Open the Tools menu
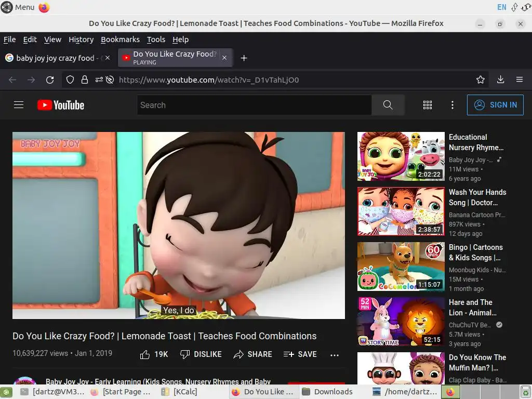 (x=156, y=39)
